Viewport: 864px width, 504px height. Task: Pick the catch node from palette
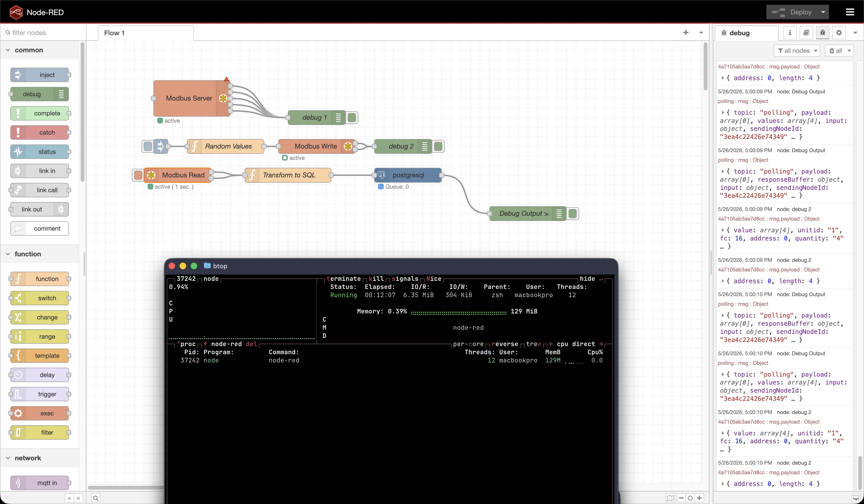tap(39, 132)
